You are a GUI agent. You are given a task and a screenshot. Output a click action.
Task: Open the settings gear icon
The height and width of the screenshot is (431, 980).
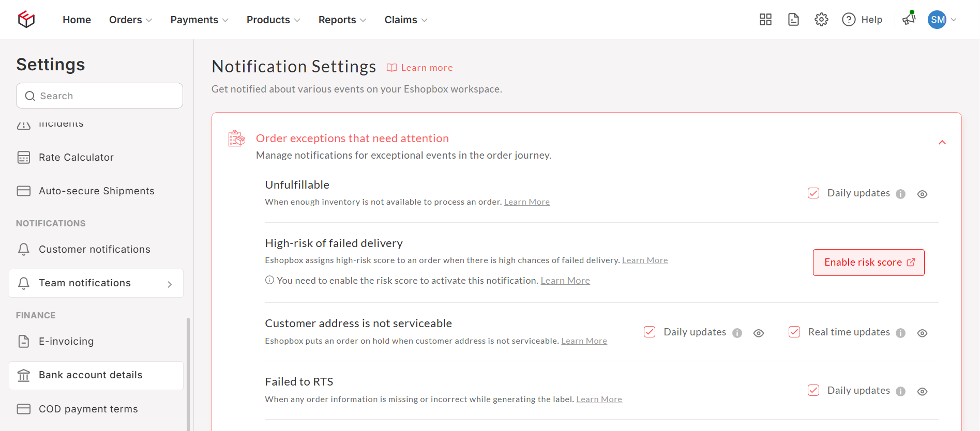821,20
